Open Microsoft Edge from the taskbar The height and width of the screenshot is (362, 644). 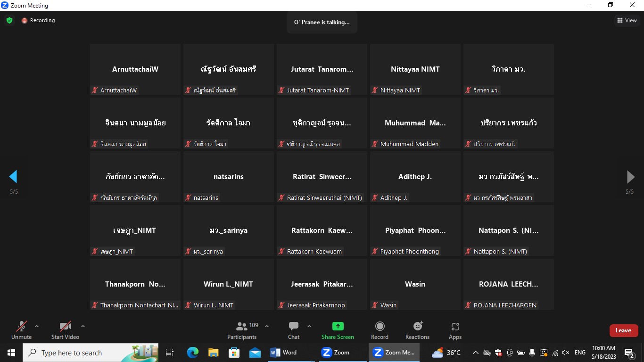[192, 353]
